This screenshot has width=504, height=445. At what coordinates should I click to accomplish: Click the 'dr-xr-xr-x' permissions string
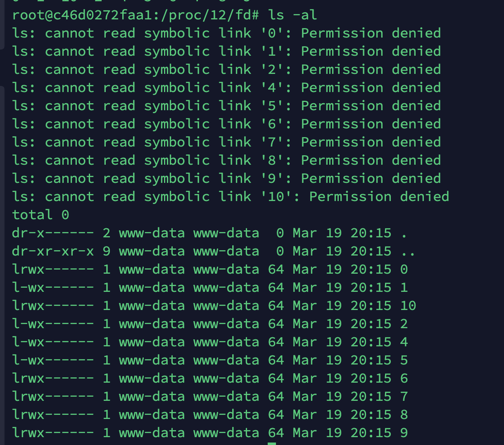pyautogui.click(x=53, y=251)
